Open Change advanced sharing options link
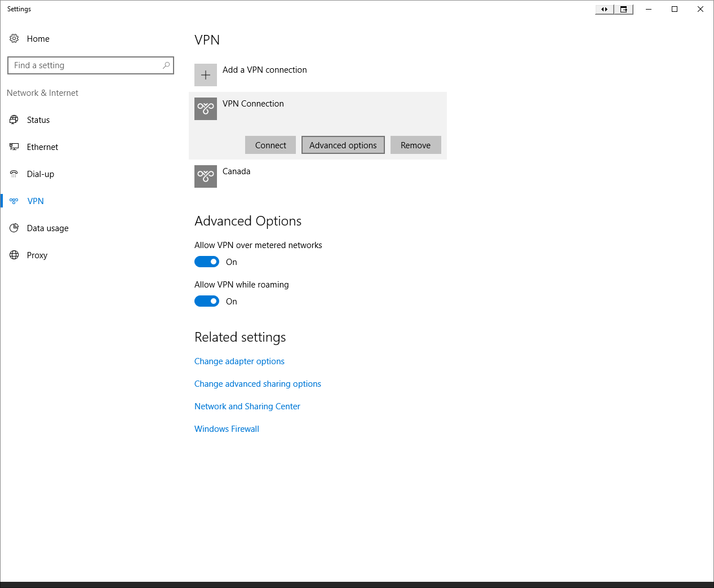The width and height of the screenshot is (714, 588). tap(258, 384)
